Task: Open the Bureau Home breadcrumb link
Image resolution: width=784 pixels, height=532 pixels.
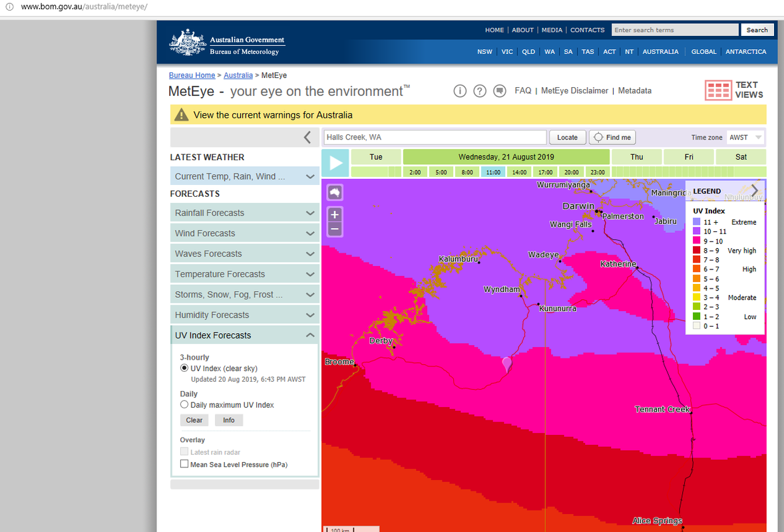Action: (x=192, y=75)
